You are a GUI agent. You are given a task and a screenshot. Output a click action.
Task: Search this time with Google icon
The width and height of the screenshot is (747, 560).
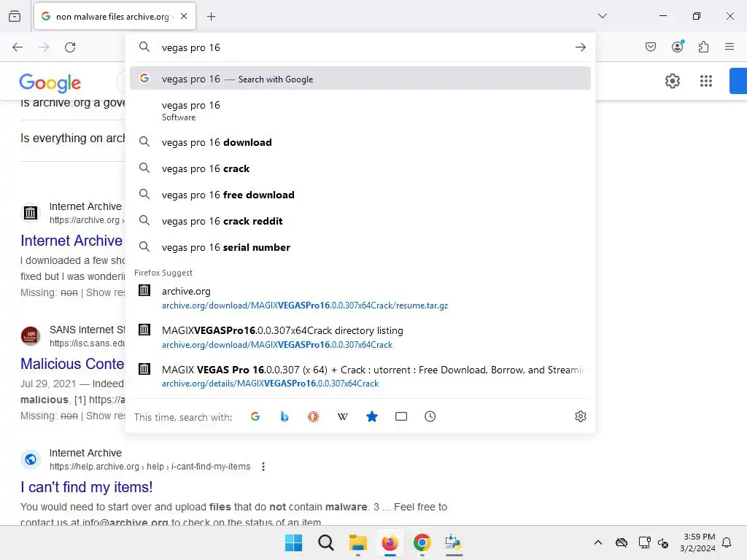[x=255, y=416]
